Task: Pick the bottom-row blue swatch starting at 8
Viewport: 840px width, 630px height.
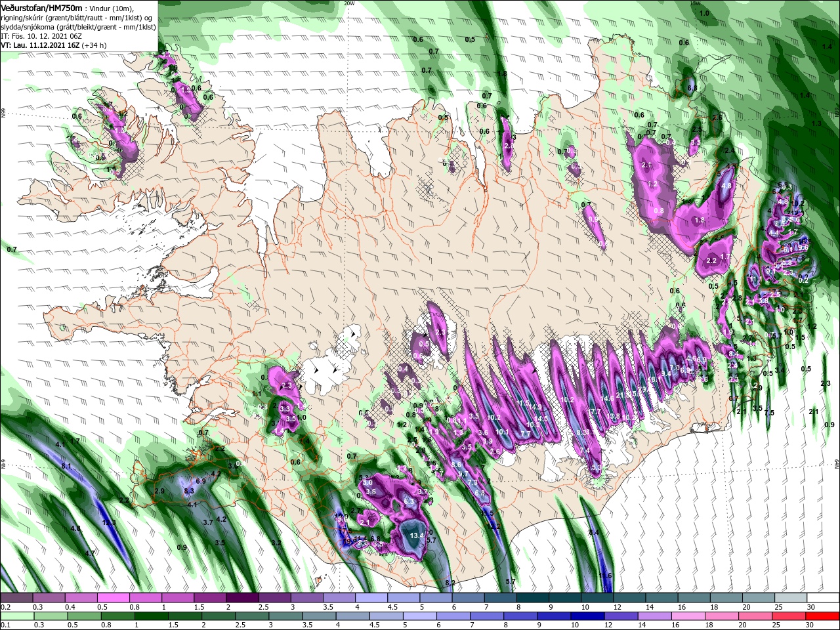Action: click(520, 616)
